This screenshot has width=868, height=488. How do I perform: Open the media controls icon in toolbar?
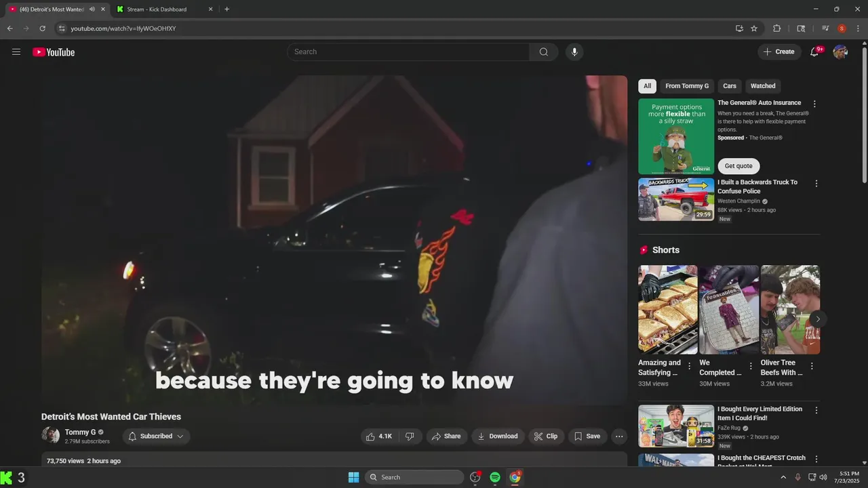pyautogui.click(x=825, y=28)
